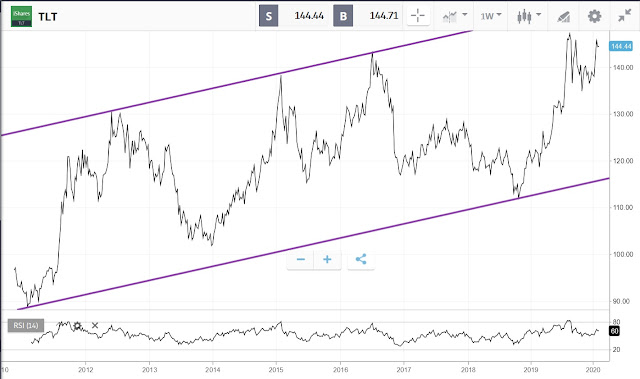Click the 2013 time axis label

pos(149,370)
